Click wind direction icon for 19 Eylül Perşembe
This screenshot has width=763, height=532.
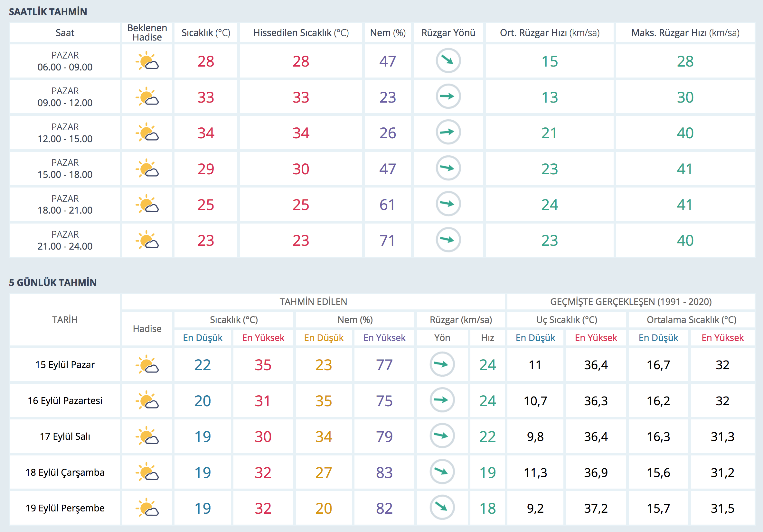point(442,508)
